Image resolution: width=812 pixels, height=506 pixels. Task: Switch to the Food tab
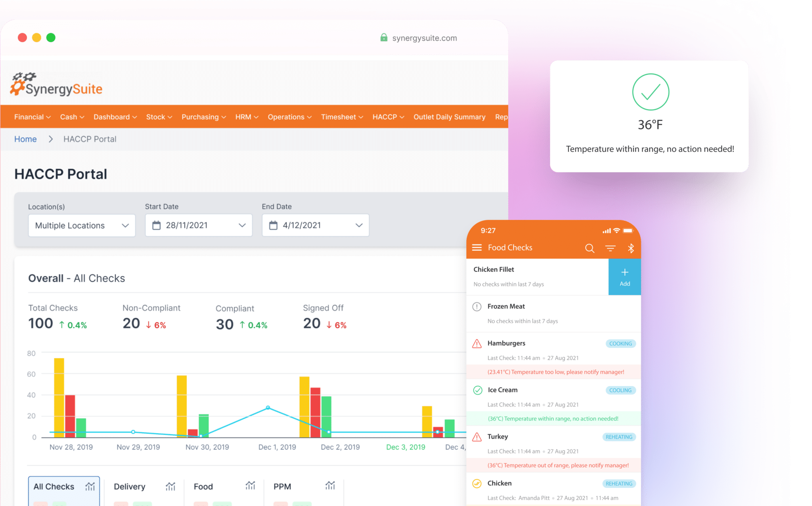[203, 486]
